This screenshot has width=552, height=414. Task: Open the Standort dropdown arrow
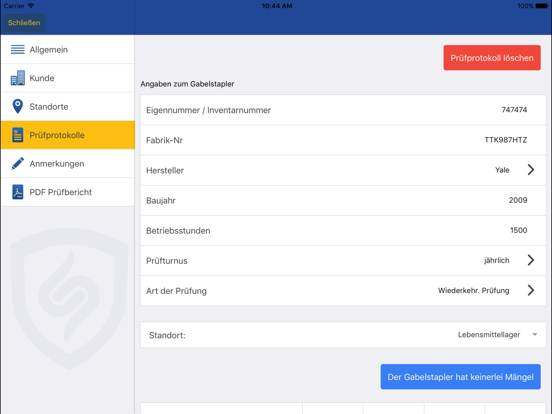534,334
